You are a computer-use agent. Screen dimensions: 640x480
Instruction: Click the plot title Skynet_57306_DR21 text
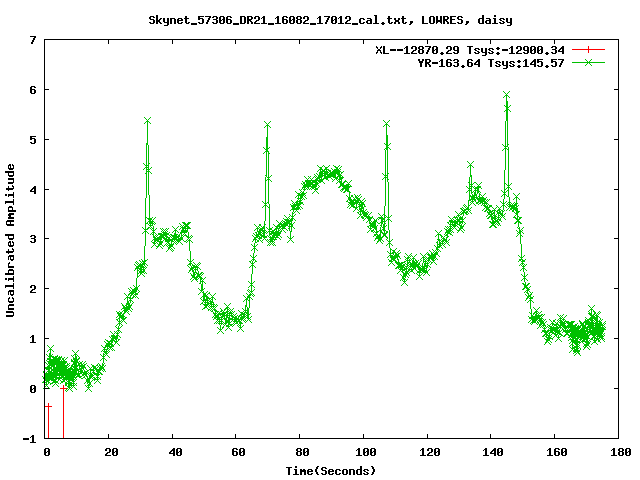(330, 20)
